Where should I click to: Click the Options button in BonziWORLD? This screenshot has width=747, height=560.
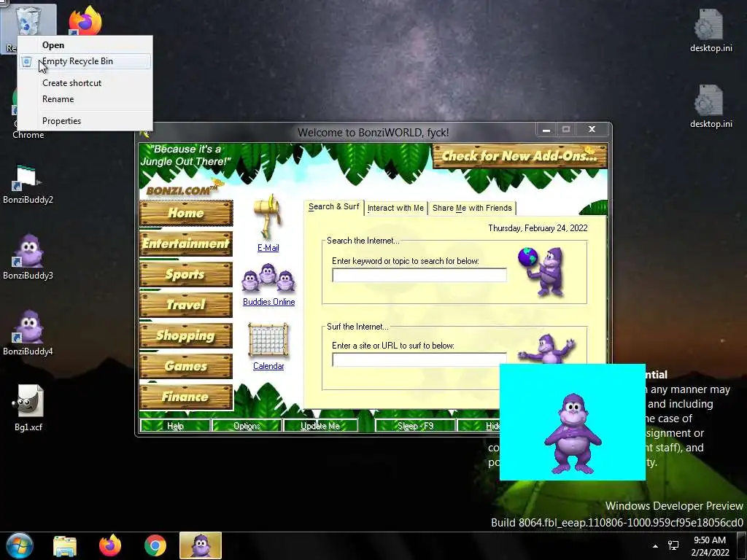(247, 426)
